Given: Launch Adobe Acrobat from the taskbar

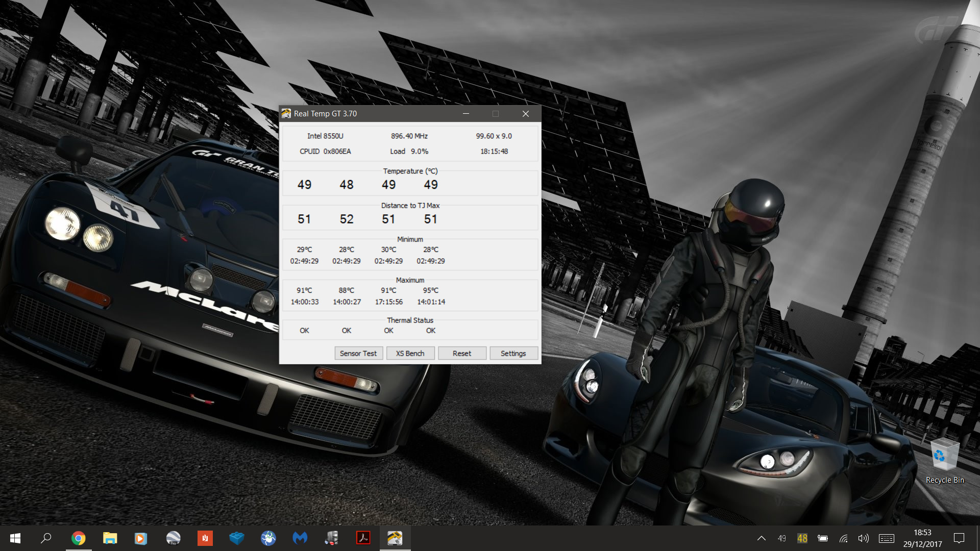Looking at the screenshot, I should tap(363, 538).
